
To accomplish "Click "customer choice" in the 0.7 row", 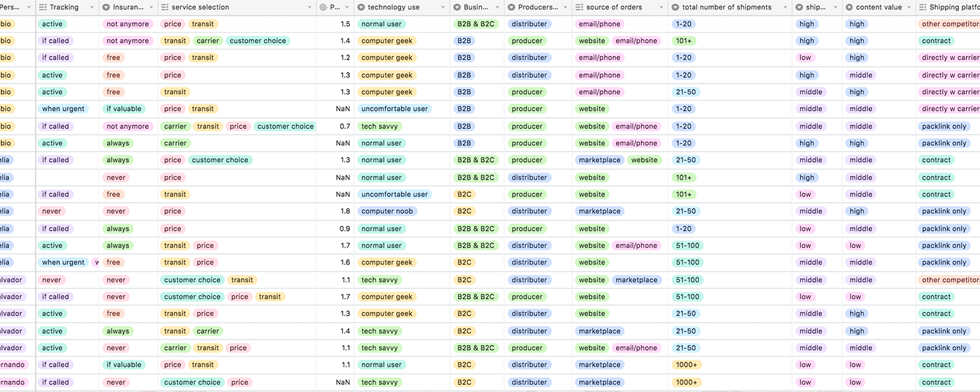I will pos(285,127).
